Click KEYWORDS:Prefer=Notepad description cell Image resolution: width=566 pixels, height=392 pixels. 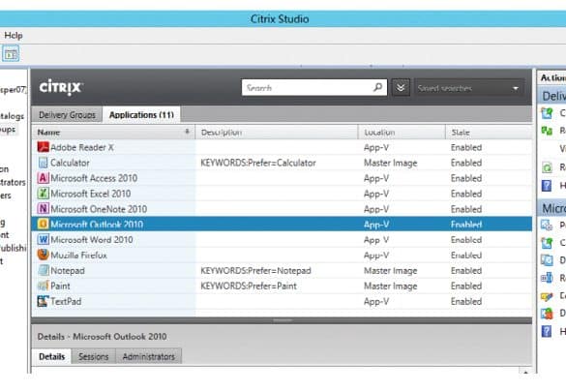pos(255,271)
